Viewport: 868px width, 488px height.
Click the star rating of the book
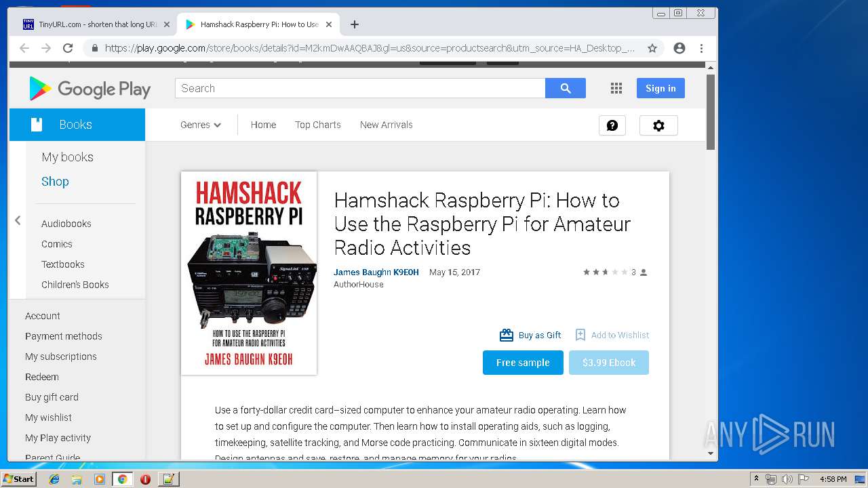[606, 272]
